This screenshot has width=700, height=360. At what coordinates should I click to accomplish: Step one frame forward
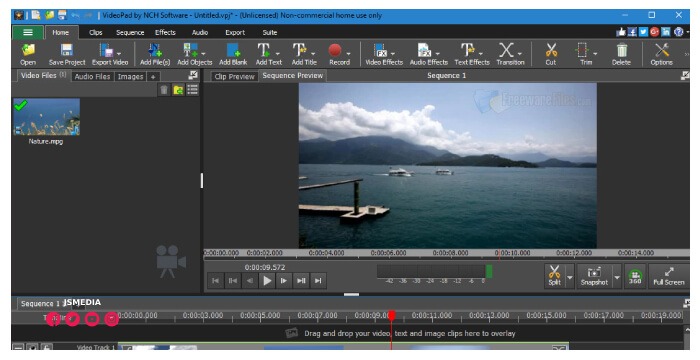[284, 280]
